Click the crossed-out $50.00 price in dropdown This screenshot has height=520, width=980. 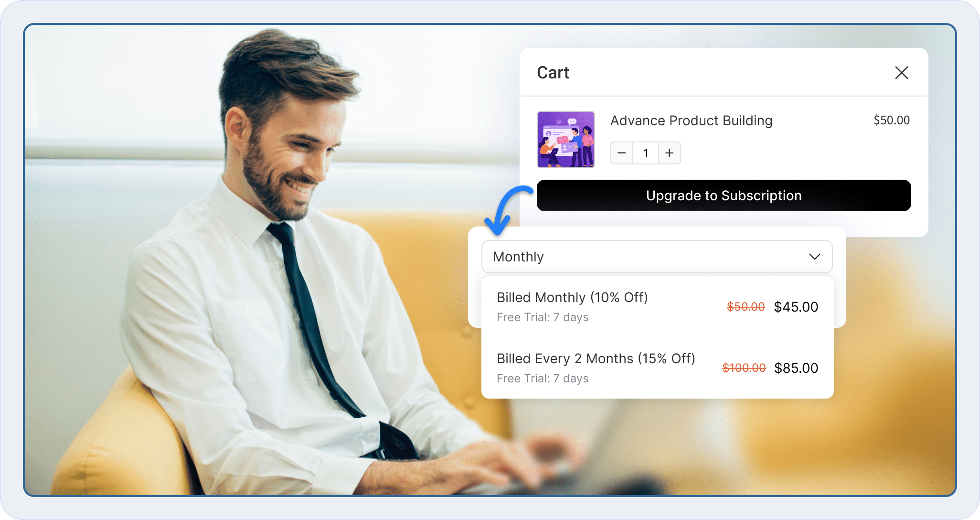coord(746,307)
